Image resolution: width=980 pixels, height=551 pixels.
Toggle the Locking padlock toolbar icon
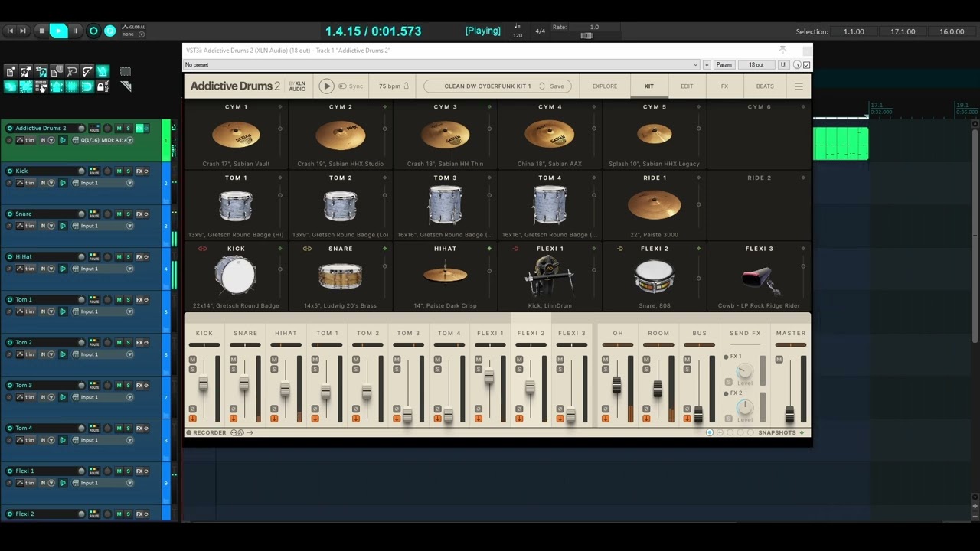coord(103,86)
